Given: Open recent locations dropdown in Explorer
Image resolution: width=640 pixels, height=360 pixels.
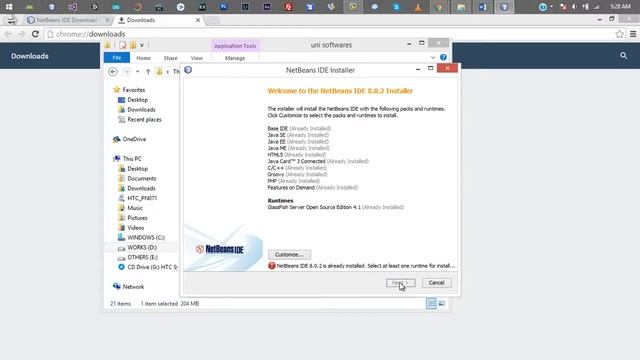Looking at the screenshot, I should click(x=138, y=72).
